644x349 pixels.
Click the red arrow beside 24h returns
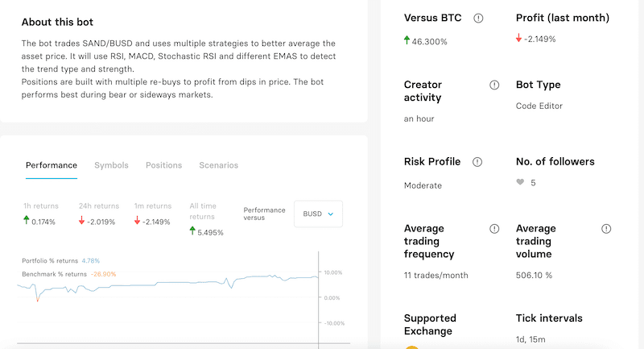82,220
